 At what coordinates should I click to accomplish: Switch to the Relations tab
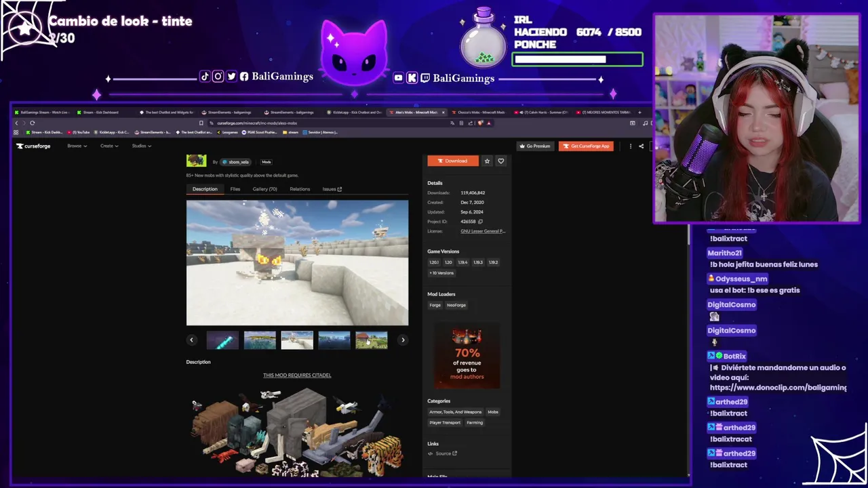tap(300, 189)
